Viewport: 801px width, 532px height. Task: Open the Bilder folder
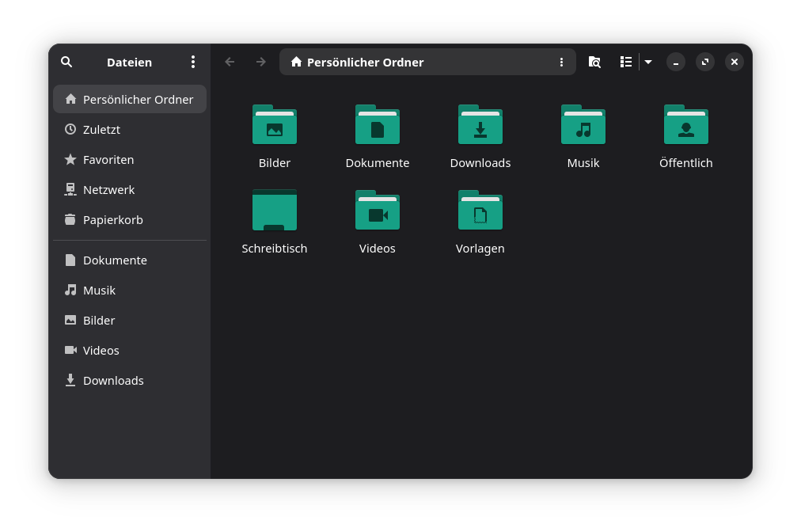click(x=275, y=125)
